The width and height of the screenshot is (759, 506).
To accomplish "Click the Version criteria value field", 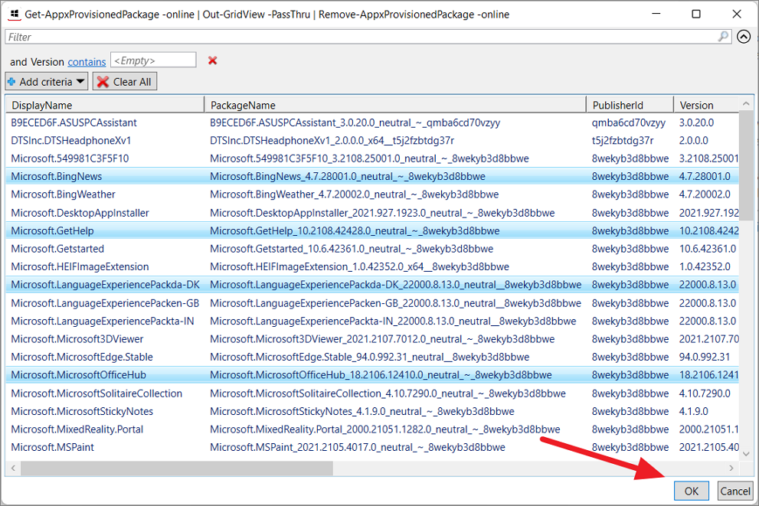I will (x=153, y=61).
